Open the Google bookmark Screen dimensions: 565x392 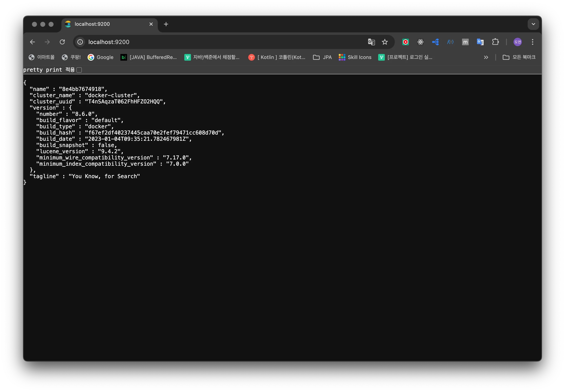point(100,57)
